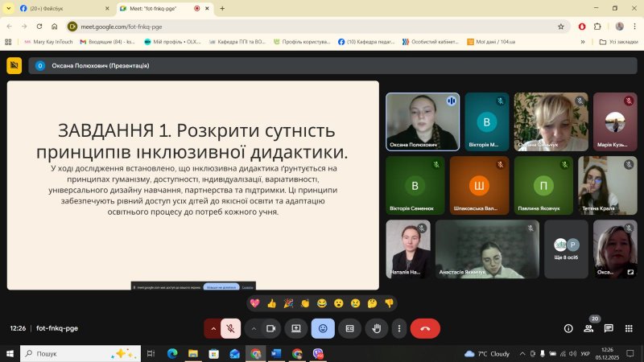
Task: Toggle the camera on or off
Action: click(271, 328)
